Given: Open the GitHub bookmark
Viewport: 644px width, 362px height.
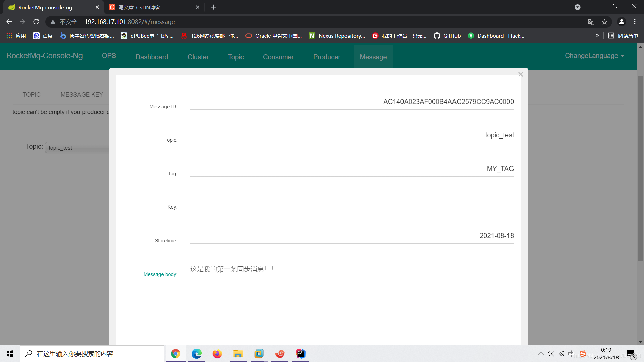Looking at the screenshot, I should [447, 36].
